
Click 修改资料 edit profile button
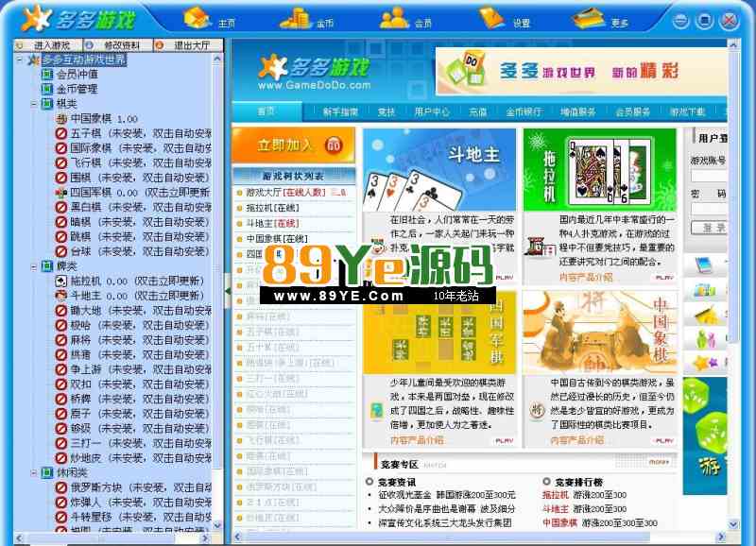click(x=118, y=45)
